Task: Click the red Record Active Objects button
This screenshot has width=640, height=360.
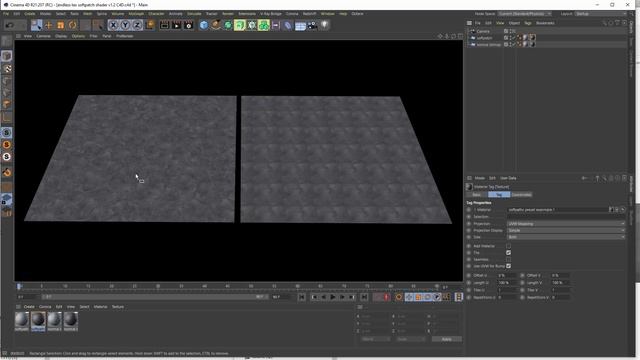Action: click(x=386, y=297)
